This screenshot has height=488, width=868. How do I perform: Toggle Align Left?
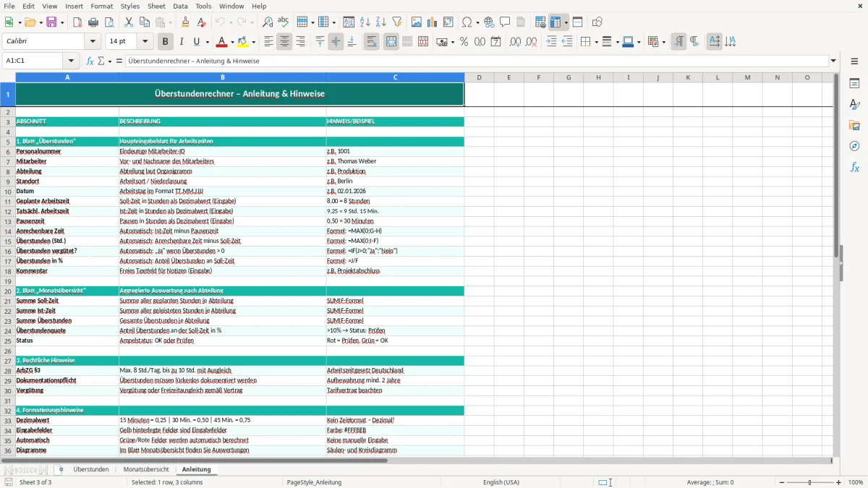click(x=268, y=42)
